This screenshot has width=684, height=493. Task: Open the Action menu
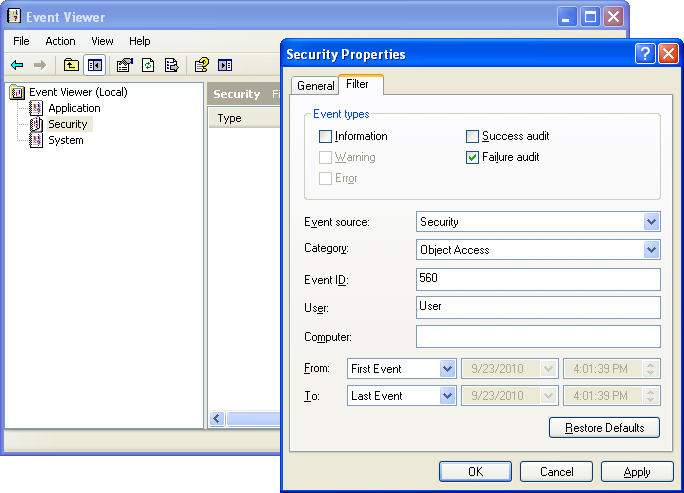coord(60,41)
